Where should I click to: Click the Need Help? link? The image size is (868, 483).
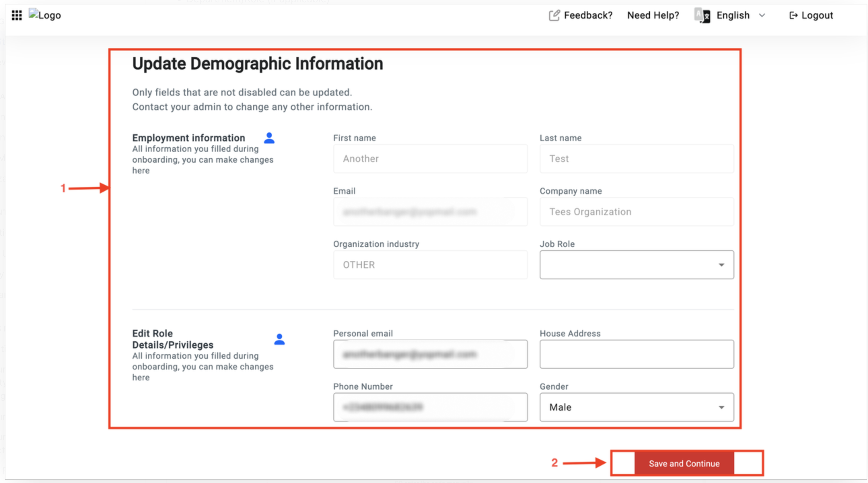click(653, 15)
